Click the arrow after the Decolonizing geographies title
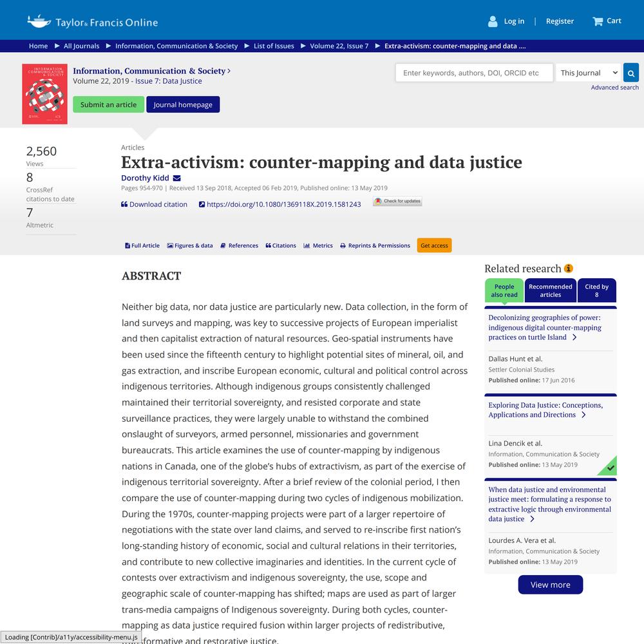This screenshot has height=644, width=644. 574,337
